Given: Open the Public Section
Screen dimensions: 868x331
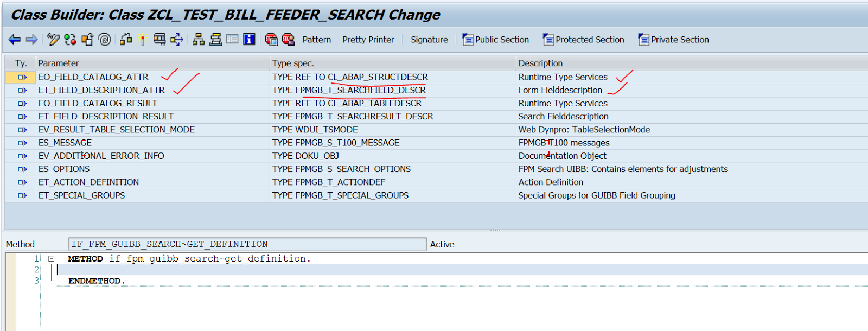Looking at the screenshot, I should pyautogui.click(x=496, y=40).
